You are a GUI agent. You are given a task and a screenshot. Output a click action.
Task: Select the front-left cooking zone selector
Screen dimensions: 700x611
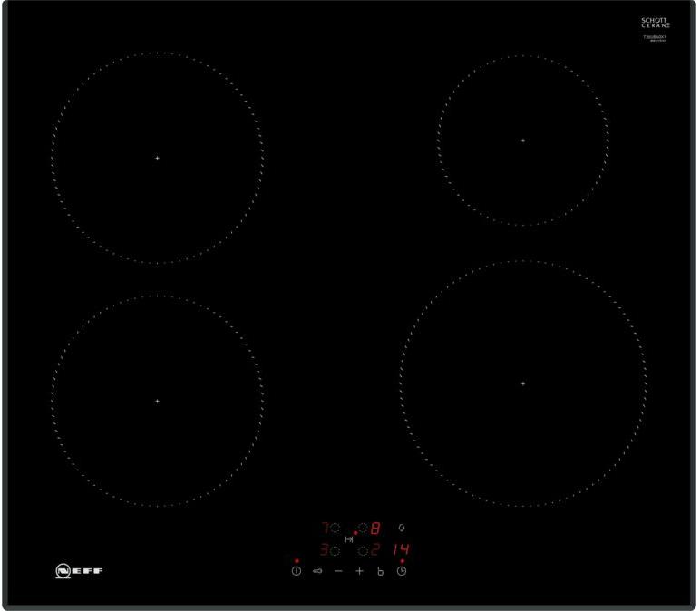[x=335, y=549]
